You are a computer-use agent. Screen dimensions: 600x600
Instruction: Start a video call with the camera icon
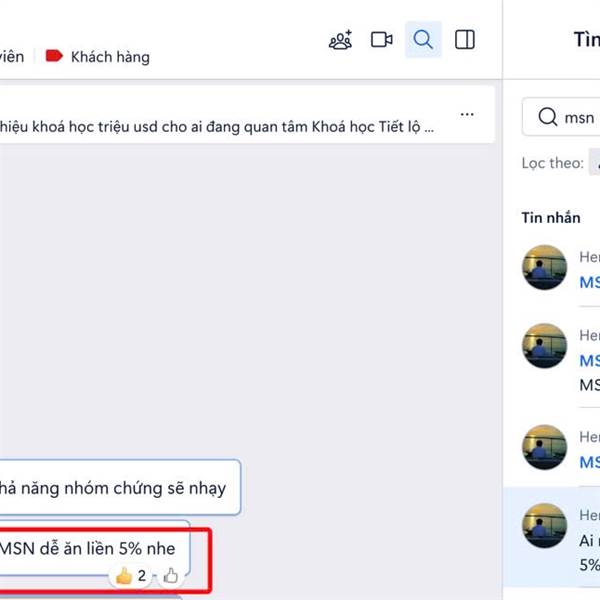[x=382, y=40]
